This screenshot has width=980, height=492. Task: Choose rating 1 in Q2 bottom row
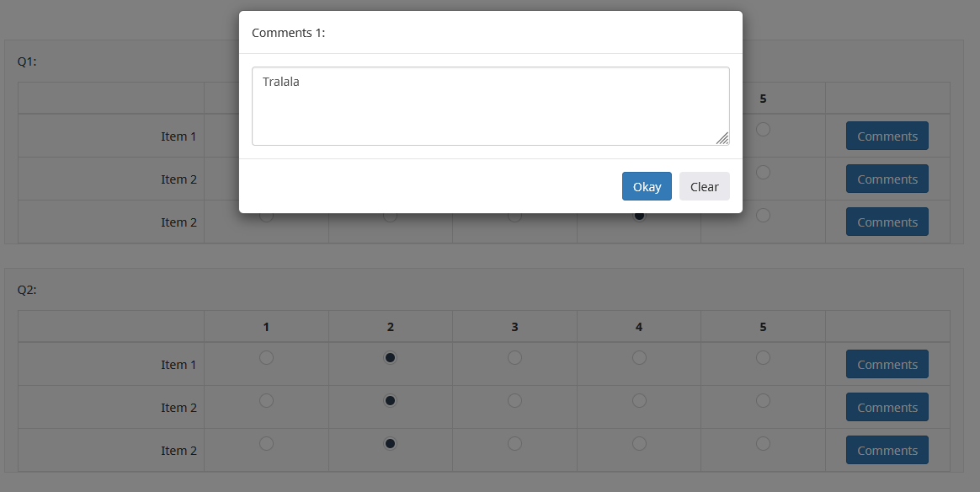click(266, 443)
